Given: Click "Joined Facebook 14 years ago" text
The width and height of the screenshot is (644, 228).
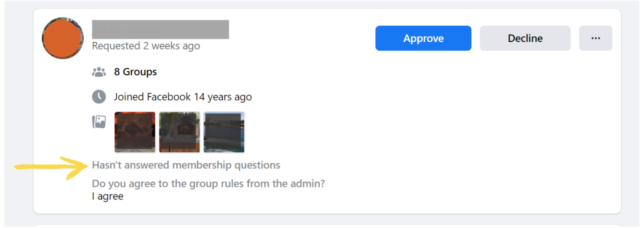Looking at the screenshot, I should (x=183, y=97).
